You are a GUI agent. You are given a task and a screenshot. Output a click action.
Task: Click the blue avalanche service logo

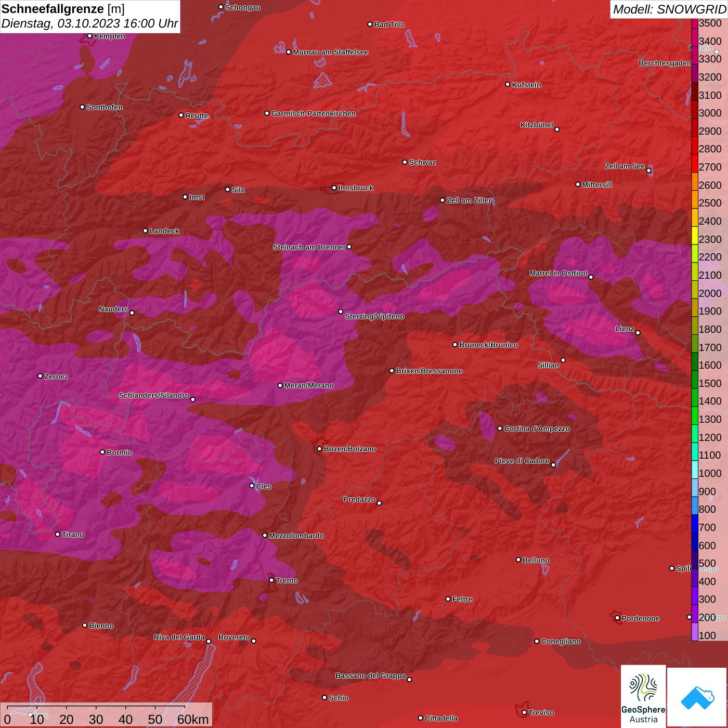coord(697,697)
